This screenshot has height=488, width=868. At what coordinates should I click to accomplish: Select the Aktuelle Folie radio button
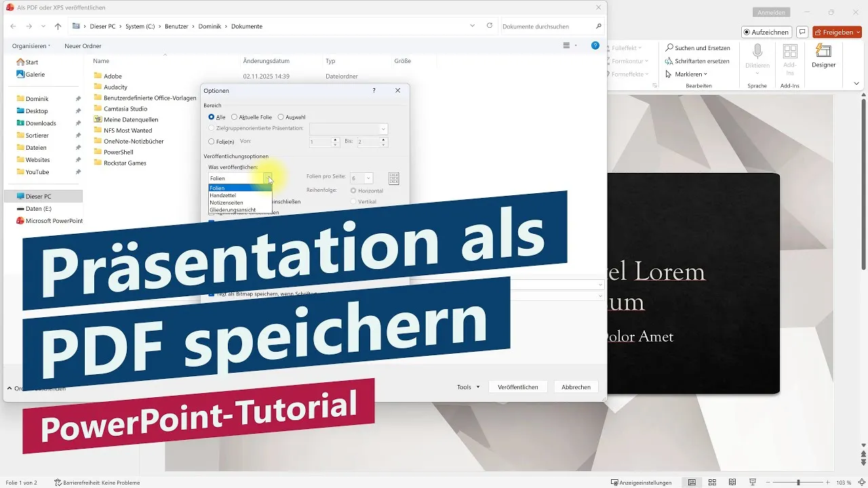(234, 117)
